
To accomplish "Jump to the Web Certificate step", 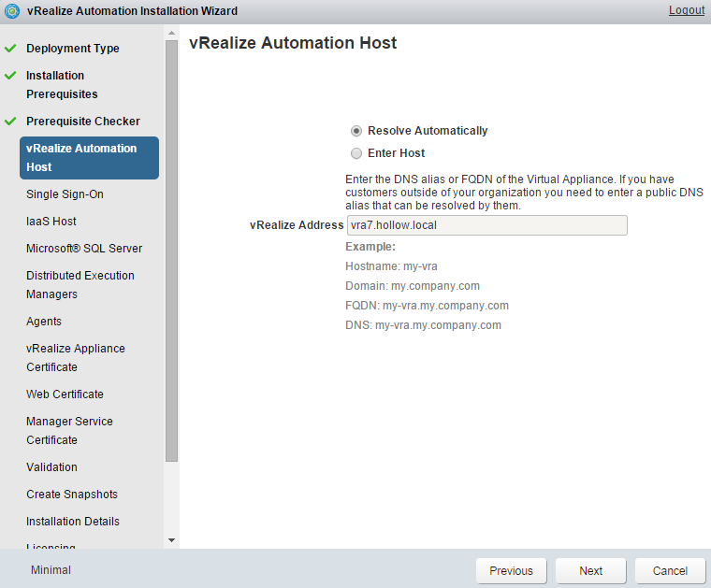I will (x=65, y=394).
